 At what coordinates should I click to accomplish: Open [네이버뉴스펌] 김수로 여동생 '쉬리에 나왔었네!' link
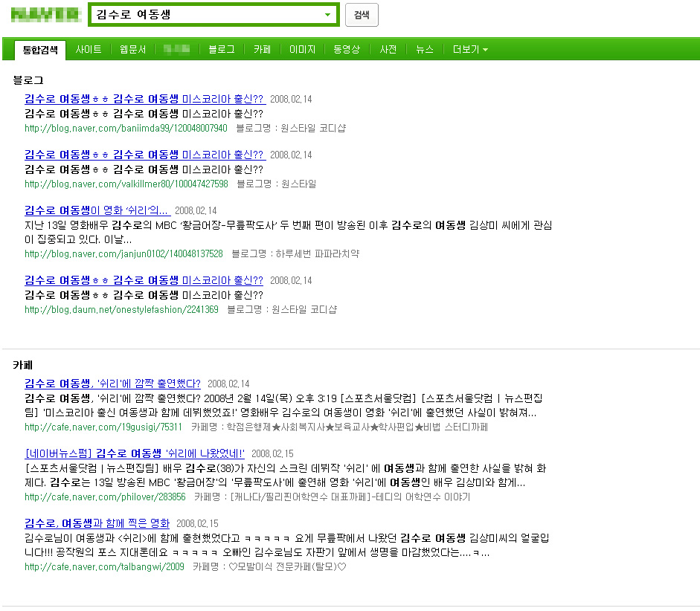[135, 453]
